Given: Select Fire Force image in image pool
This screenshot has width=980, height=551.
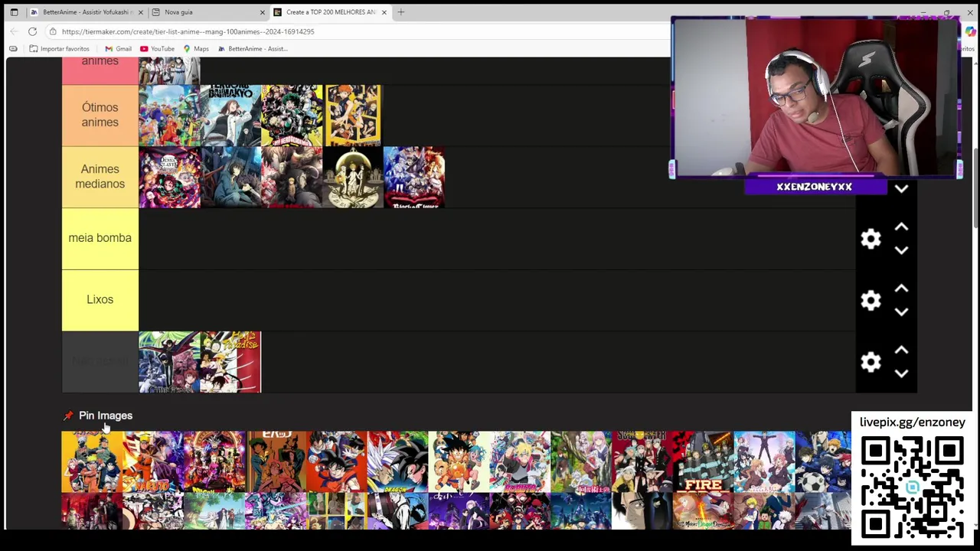Looking at the screenshot, I should 703,461.
